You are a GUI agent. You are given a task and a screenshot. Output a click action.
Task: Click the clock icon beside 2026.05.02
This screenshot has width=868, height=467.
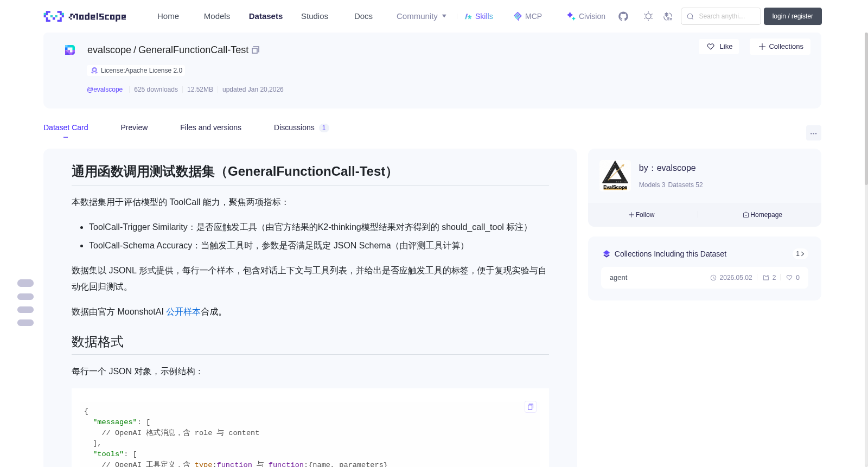(713, 278)
